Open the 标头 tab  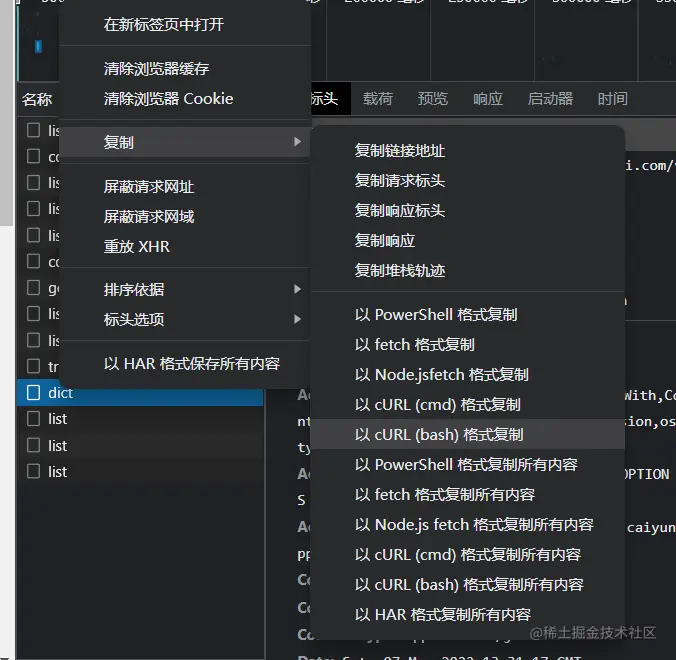(330, 99)
